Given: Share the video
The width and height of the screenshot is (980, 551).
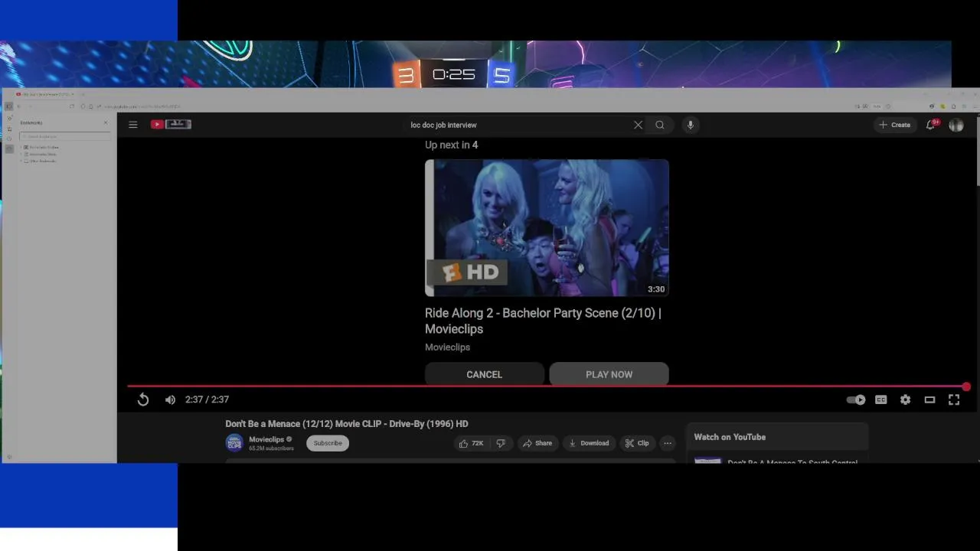Looking at the screenshot, I should [537, 443].
